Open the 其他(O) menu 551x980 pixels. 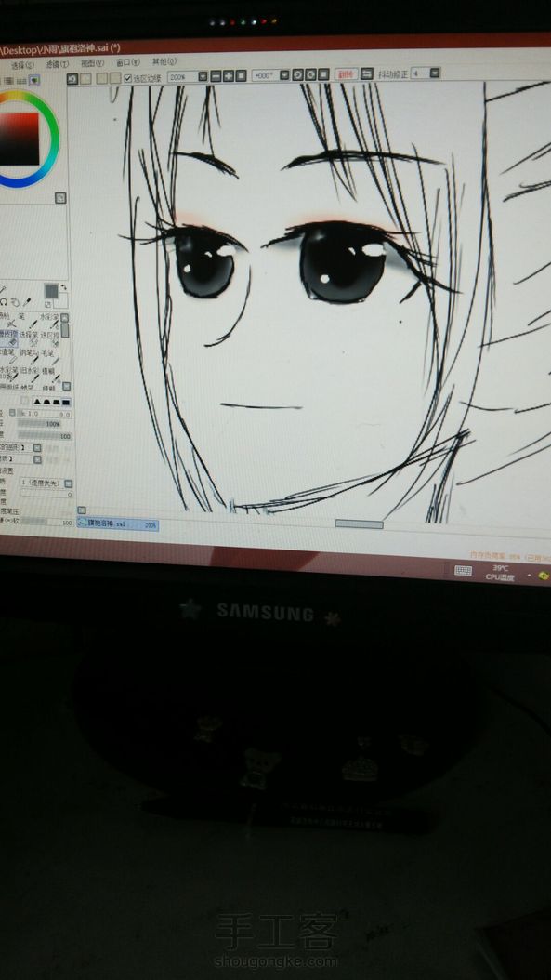(164, 61)
